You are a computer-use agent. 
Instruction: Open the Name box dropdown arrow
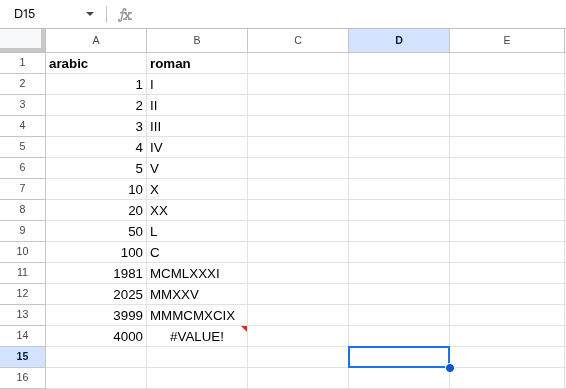point(90,14)
